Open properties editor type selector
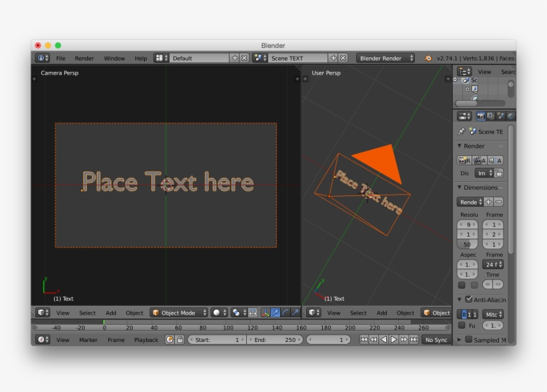The height and width of the screenshot is (392, 547). [464, 116]
